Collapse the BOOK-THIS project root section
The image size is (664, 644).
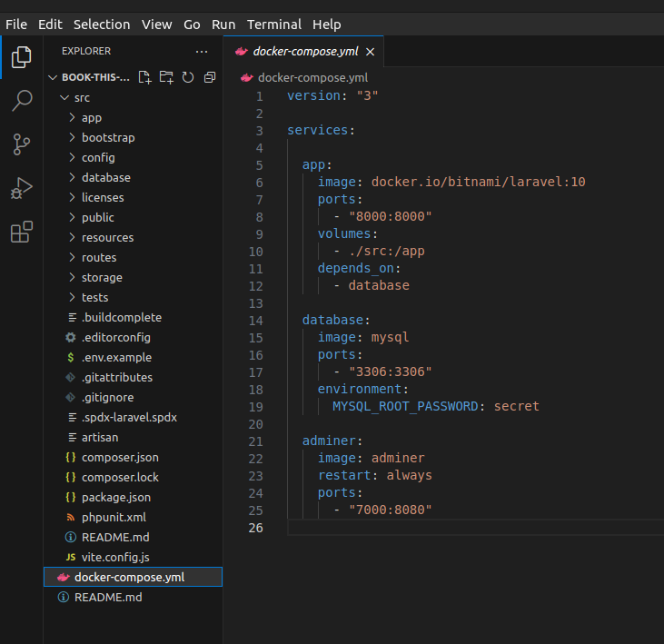[53, 77]
